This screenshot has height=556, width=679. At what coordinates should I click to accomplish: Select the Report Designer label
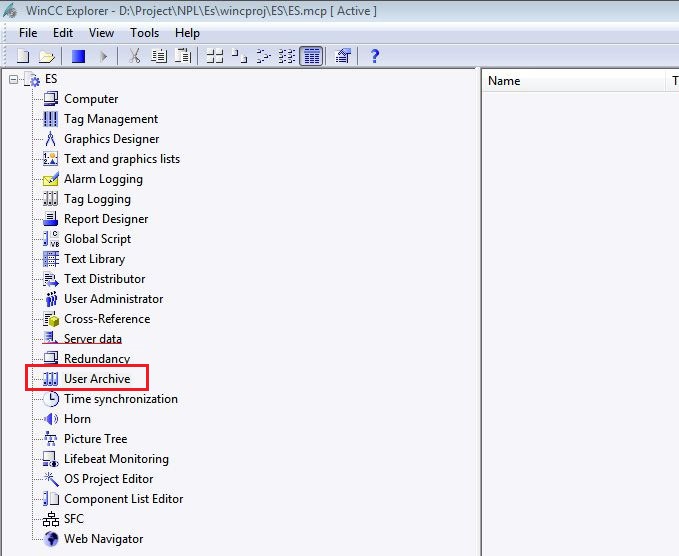pos(106,219)
